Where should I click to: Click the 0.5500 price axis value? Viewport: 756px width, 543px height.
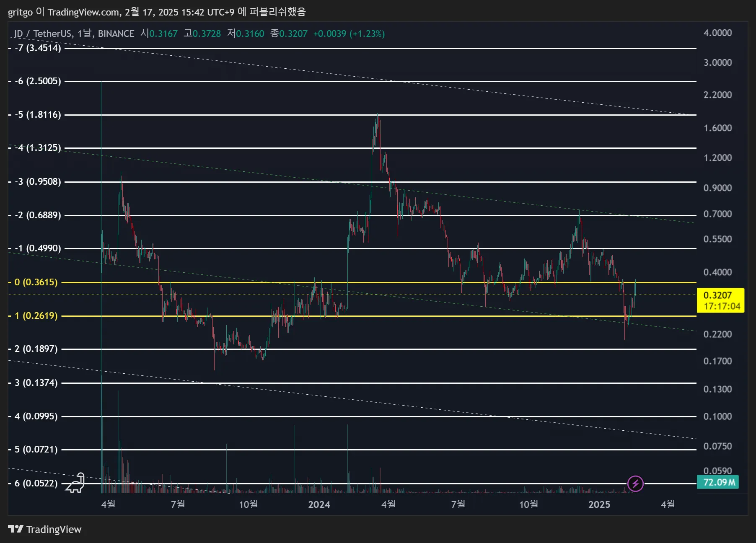[717, 239]
